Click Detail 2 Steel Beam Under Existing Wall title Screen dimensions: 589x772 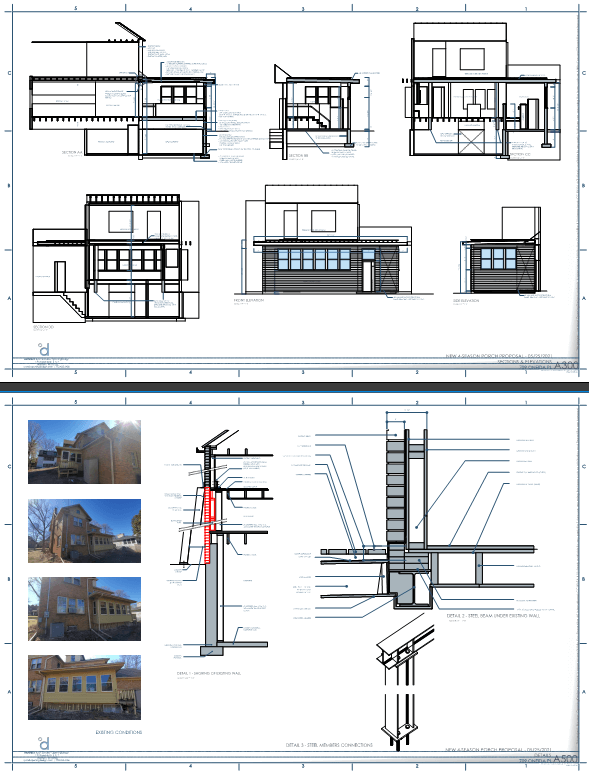(x=493, y=616)
